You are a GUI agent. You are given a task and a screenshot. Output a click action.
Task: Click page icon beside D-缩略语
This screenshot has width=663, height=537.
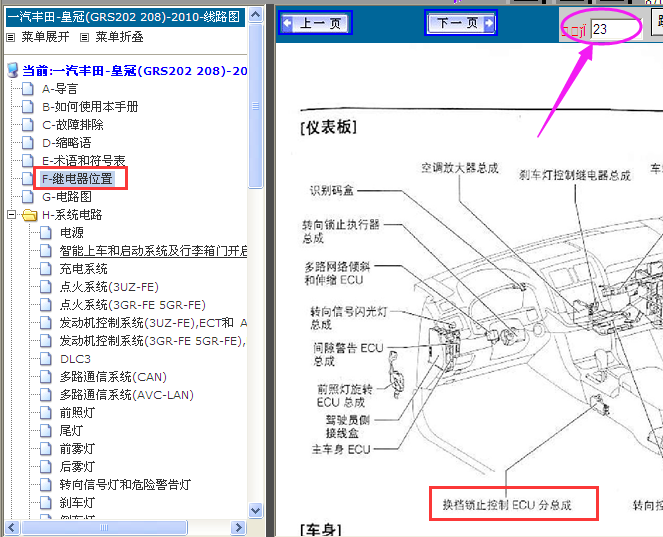(x=27, y=142)
